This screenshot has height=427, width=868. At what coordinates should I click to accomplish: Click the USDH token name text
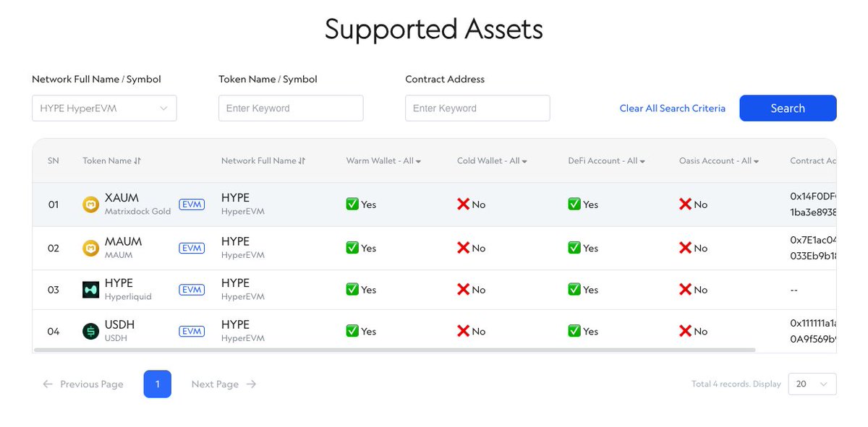click(x=119, y=325)
